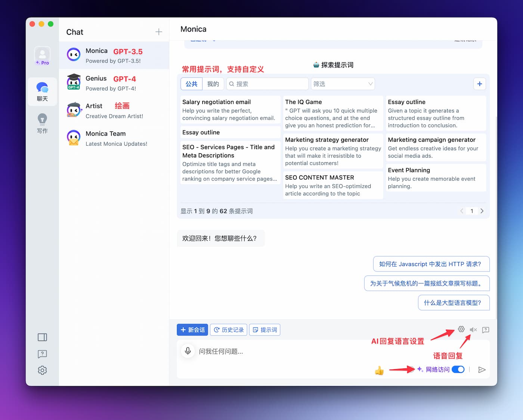Switch to the 我的 prompts tab
Screen dimensions: 523x420
pos(213,84)
